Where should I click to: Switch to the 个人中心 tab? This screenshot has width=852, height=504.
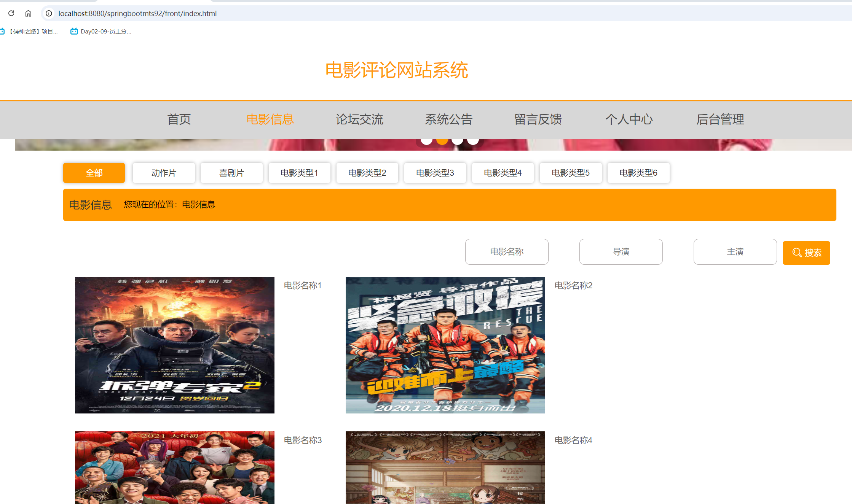(x=629, y=119)
